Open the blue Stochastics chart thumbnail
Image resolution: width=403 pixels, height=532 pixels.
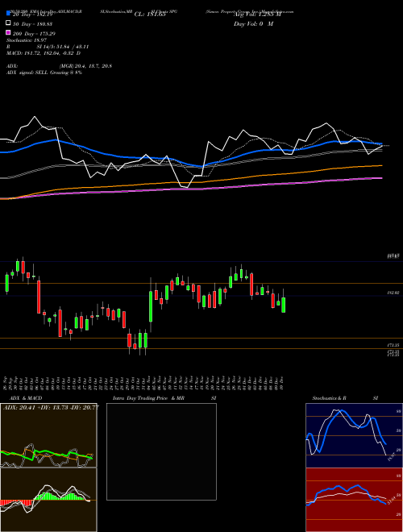tap(354, 435)
